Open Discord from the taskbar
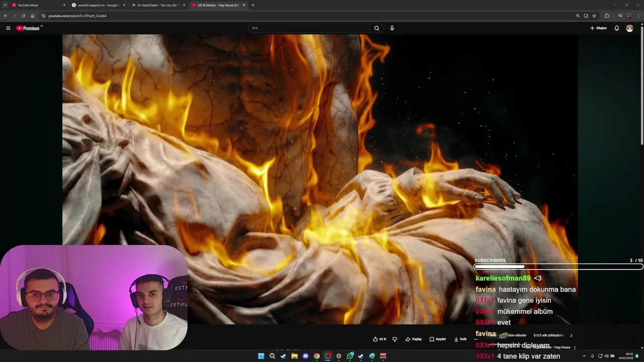 coord(305,356)
